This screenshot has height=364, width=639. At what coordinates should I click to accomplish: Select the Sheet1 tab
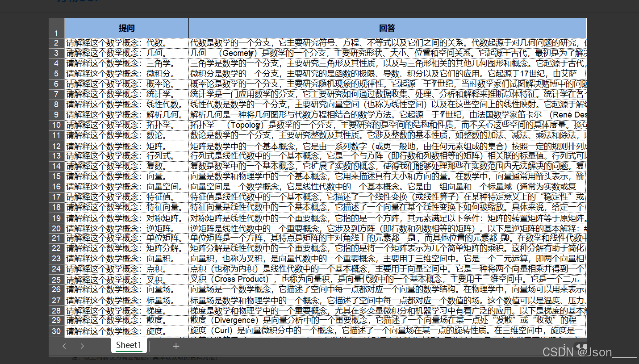pyautogui.click(x=129, y=345)
